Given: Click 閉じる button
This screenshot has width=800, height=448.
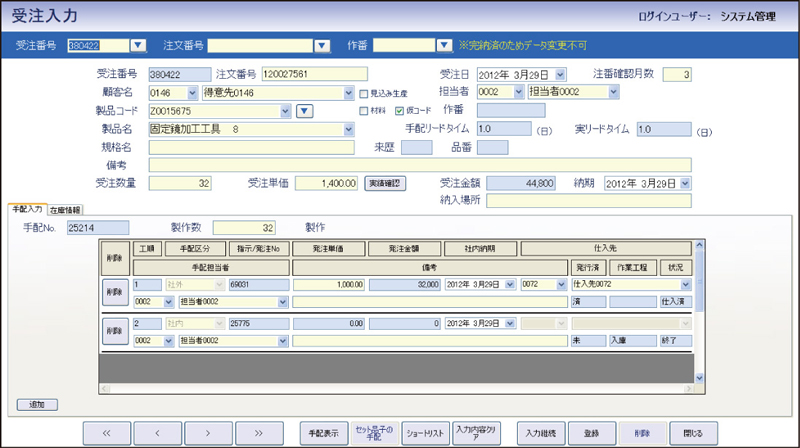Looking at the screenshot, I should [693, 433].
